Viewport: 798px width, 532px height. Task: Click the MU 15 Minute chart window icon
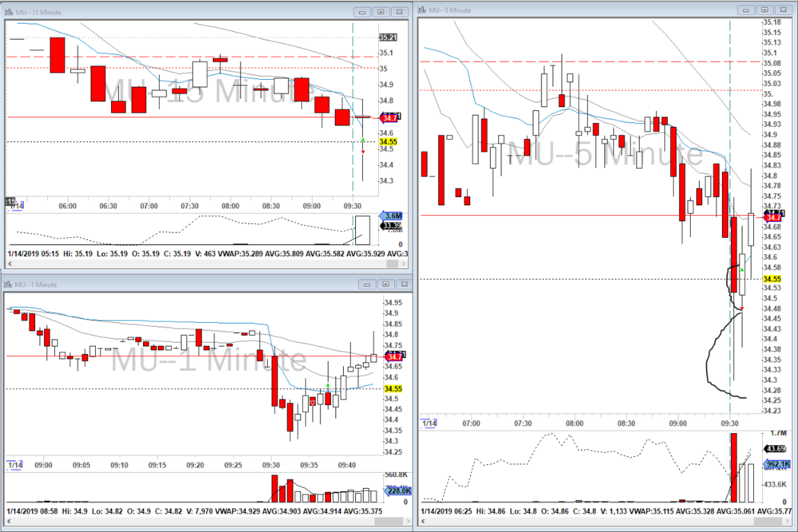point(10,12)
